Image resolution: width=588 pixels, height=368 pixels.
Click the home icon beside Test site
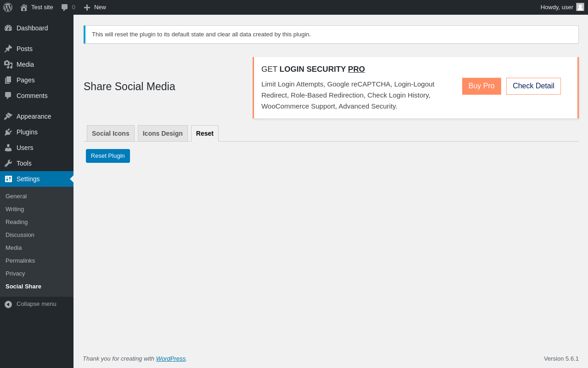click(x=24, y=7)
